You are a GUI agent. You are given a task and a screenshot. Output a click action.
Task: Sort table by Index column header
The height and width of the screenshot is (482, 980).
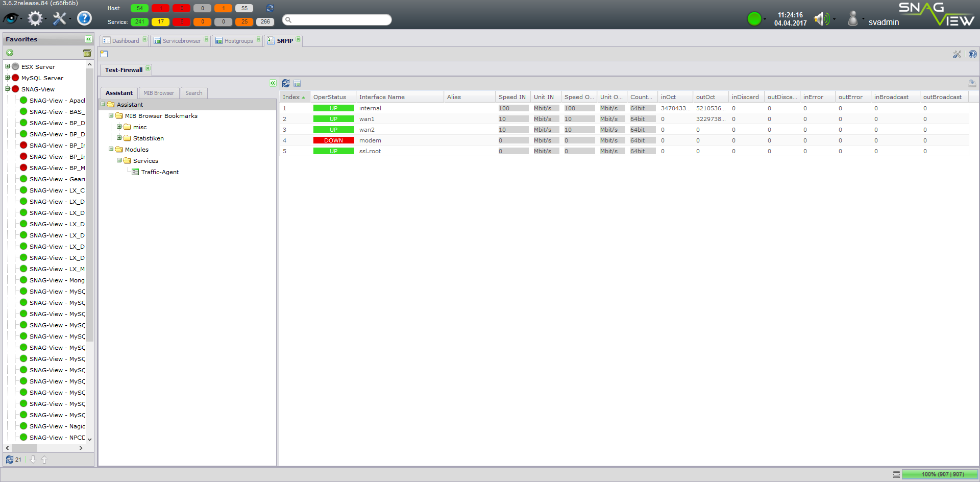click(295, 97)
